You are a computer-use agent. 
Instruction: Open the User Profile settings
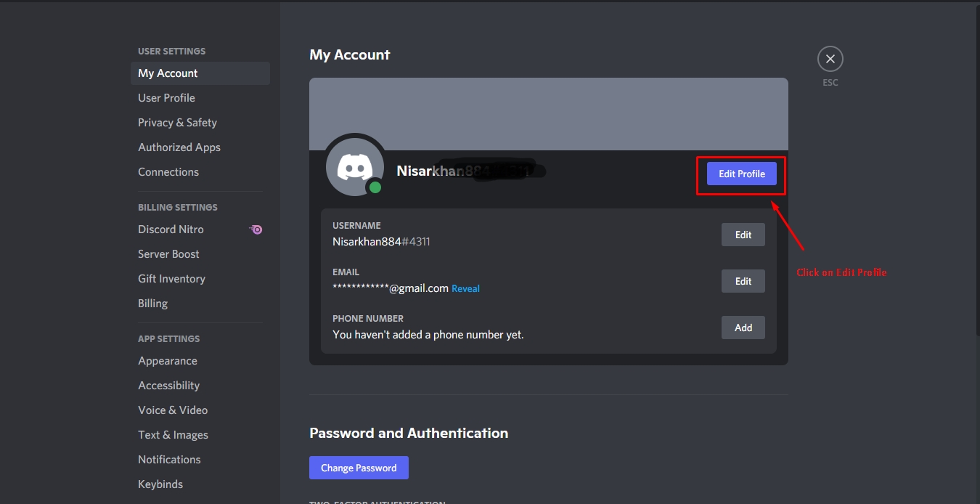pos(166,97)
